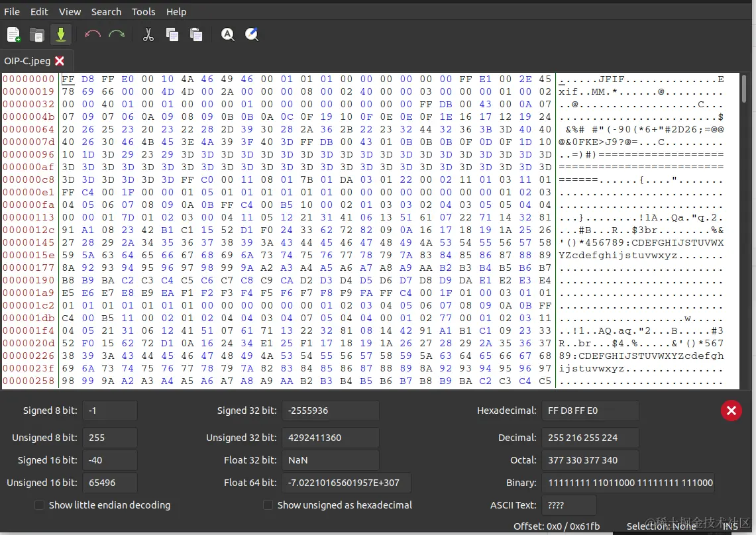Click the Signed 32 bit value field
Image resolution: width=756 pixels, height=535 pixels.
pyautogui.click(x=331, y=411)
